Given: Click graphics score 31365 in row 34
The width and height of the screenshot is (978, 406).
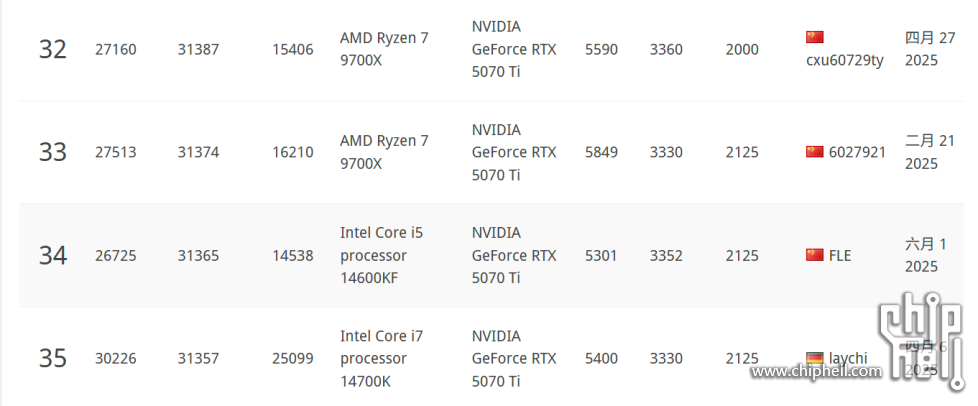Looking at the screenshot, I should 198,256.
